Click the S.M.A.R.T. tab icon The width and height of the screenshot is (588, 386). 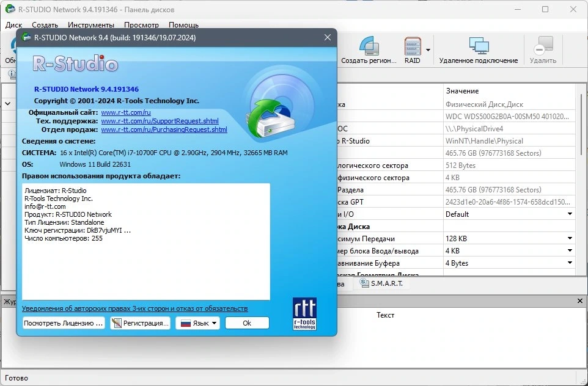click(364, 283)
